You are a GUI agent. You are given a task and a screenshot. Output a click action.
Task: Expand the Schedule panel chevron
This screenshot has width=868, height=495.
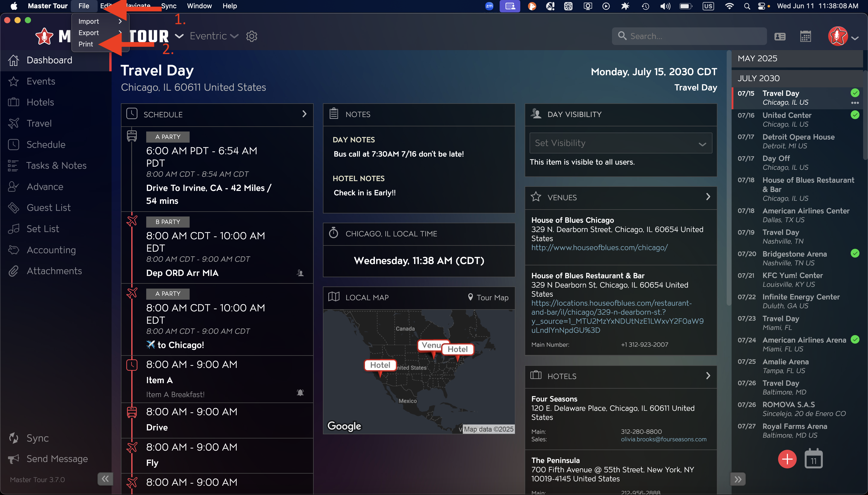click(305, 114)
